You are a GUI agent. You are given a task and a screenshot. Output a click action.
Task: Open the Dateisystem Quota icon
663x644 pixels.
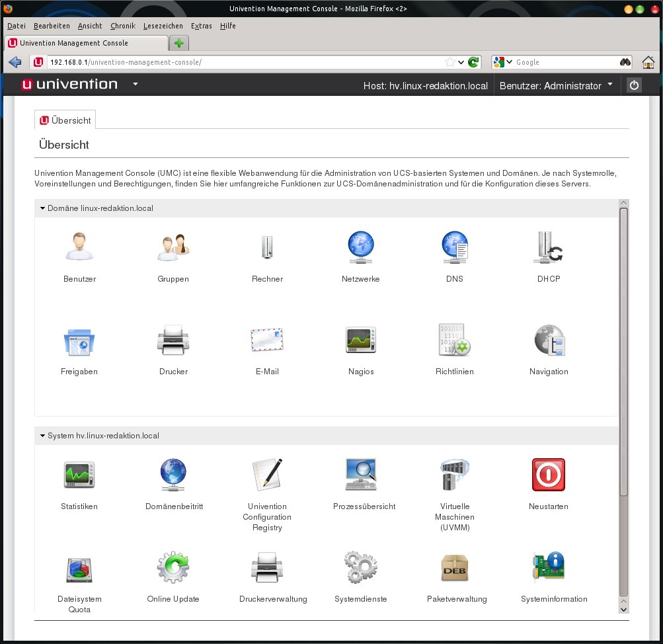(x=79, y=569)
